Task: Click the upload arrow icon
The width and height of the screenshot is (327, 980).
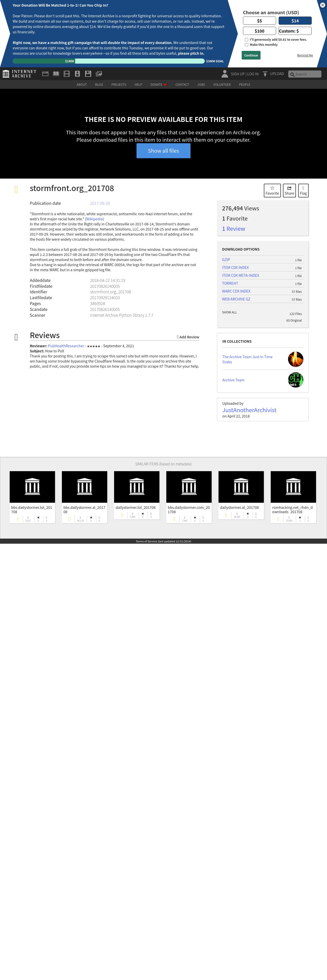Action: point(265,74)
